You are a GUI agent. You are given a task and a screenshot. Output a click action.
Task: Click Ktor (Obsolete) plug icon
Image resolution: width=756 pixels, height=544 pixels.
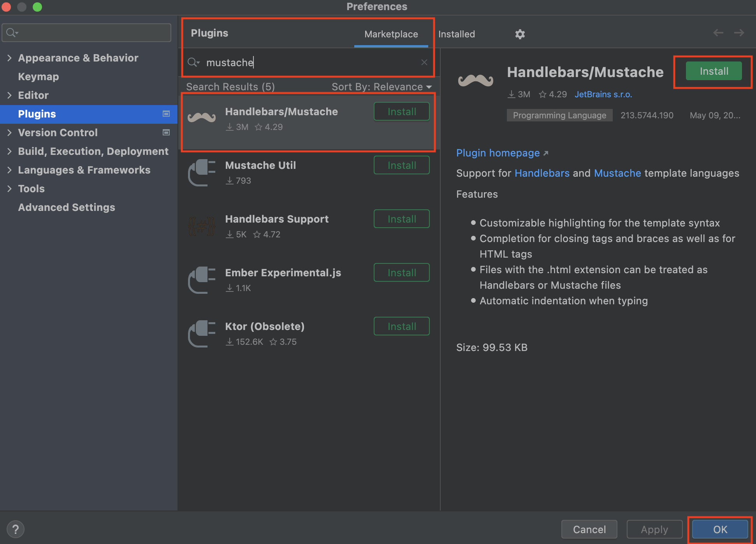pyautogui.click(x=202, y=334)
